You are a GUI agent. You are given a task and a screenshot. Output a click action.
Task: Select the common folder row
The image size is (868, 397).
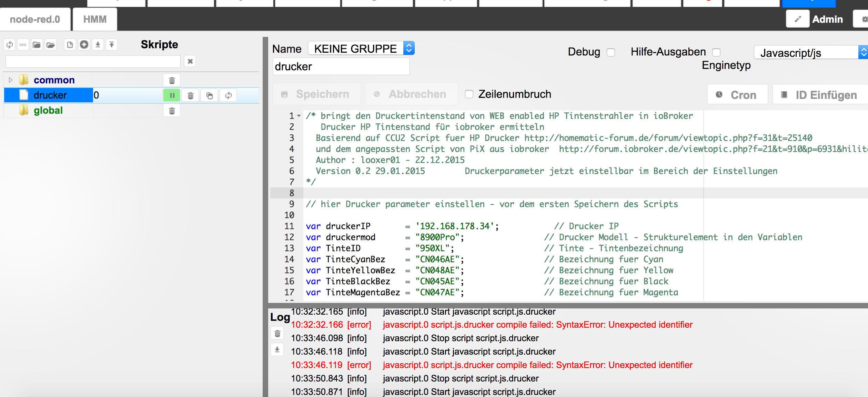coord(131,80)
